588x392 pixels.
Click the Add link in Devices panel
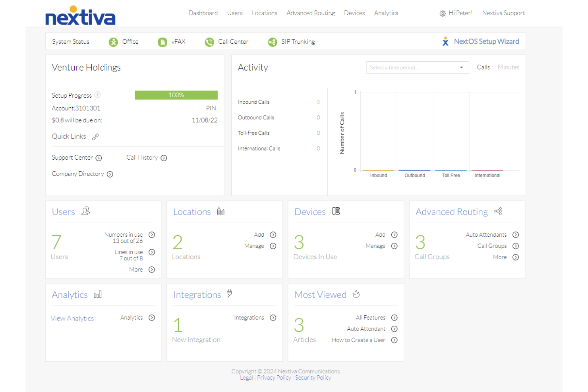380,235
